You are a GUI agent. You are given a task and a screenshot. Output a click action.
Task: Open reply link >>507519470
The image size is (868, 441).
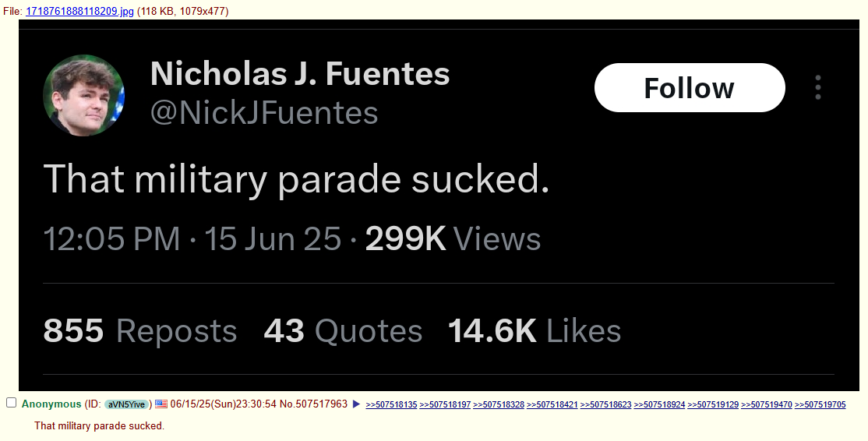[767, 405]
